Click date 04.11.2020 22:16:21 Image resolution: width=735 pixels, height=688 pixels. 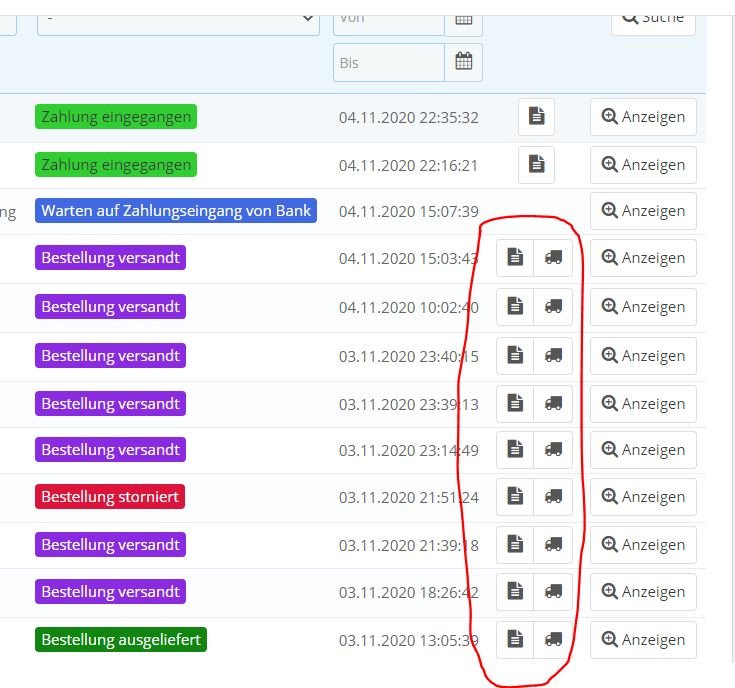pos(409,165)
